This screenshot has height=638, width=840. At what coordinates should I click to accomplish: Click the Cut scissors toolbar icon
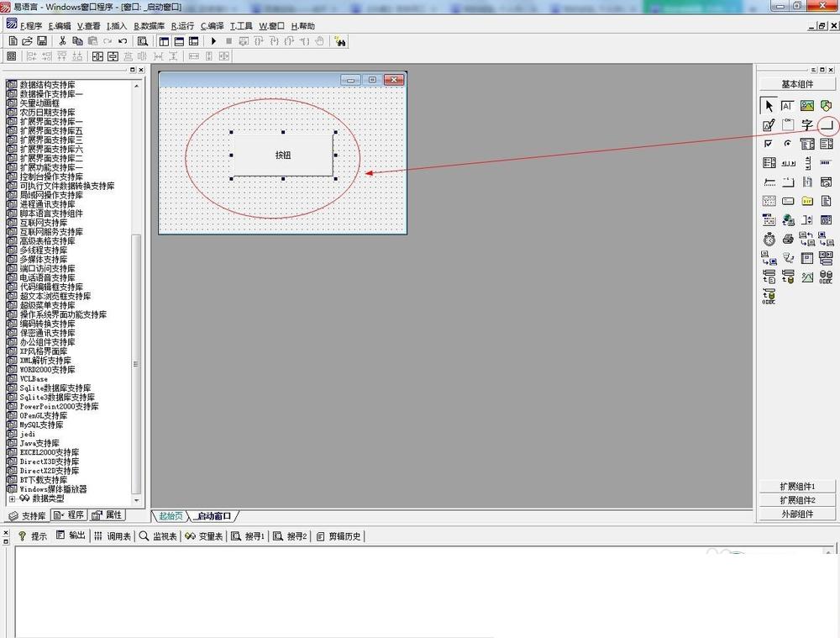click(x=62, y=40)
